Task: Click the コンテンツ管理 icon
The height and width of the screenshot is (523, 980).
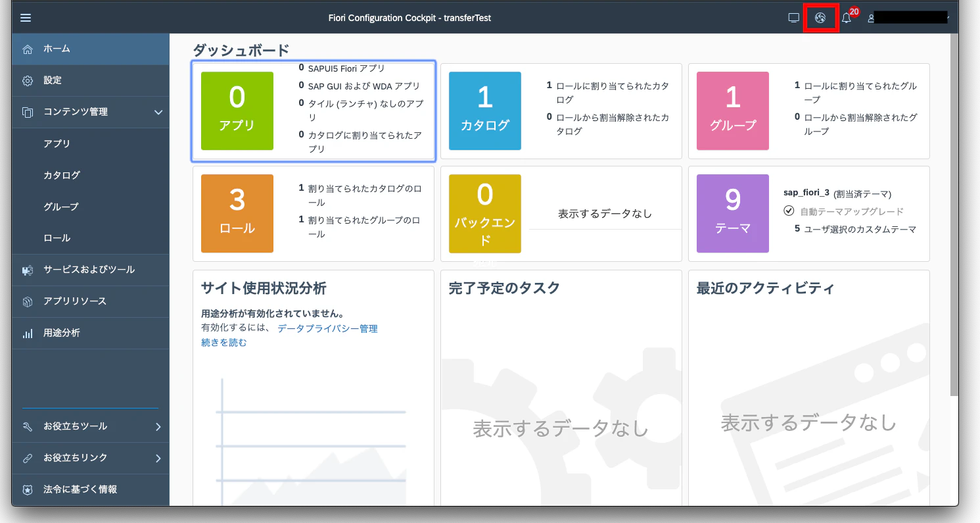Action: click(x=28, y=112)
